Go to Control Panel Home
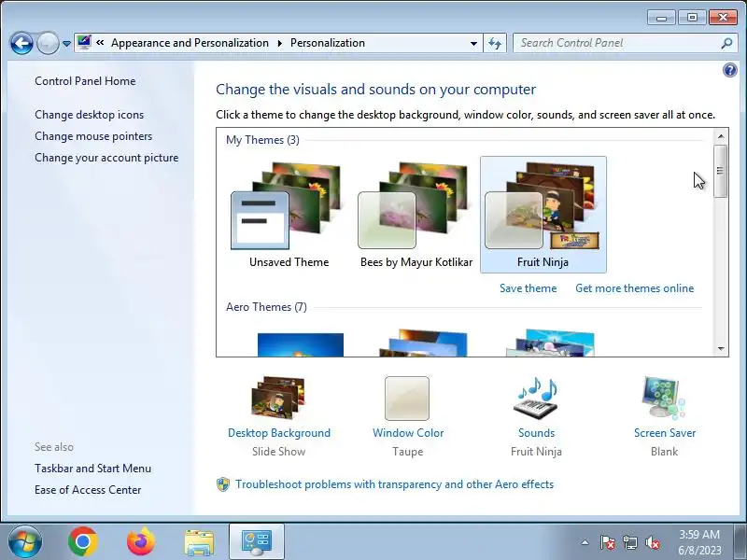This screenshot has height=560, width=747. click(85, 81)
